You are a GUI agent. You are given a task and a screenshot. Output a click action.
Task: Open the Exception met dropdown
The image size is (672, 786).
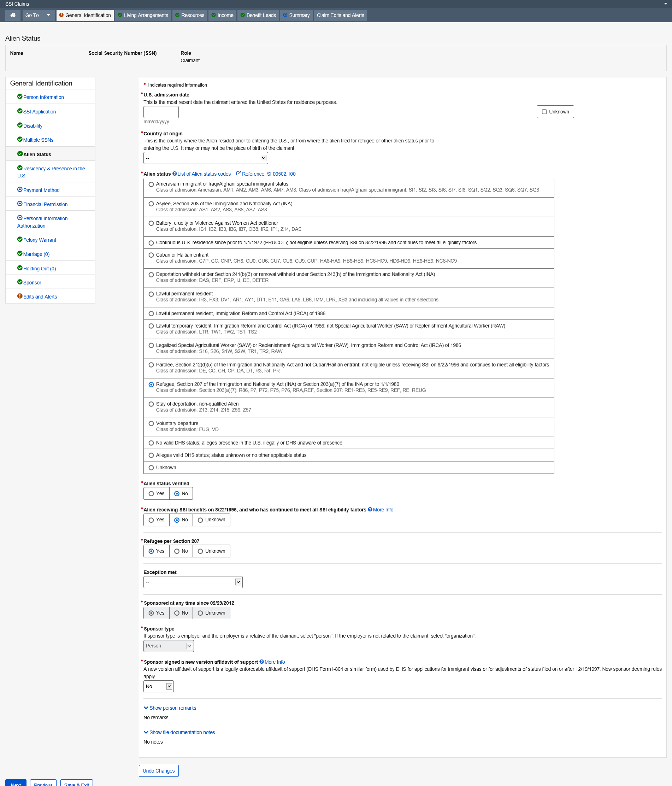(x=193, y=582)
